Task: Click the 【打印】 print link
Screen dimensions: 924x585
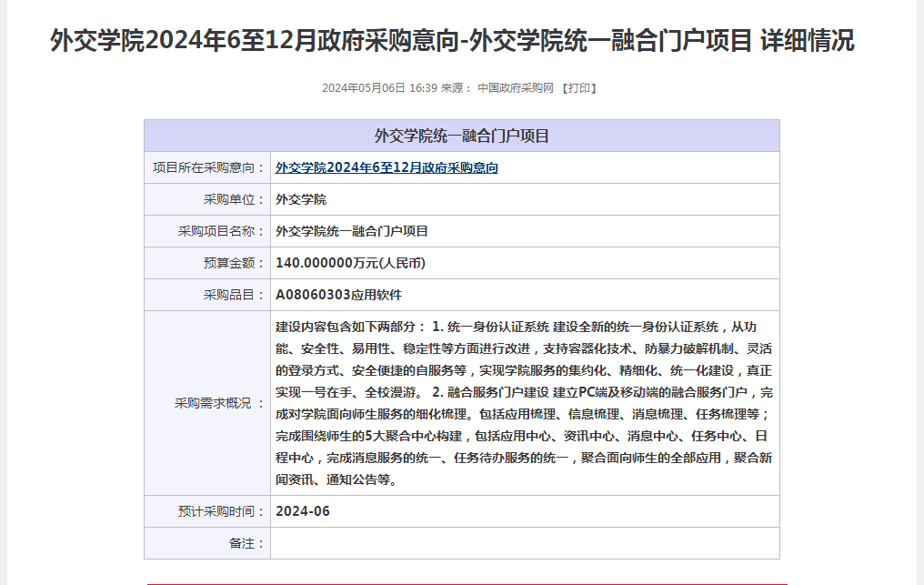Action: pos(578,88)
